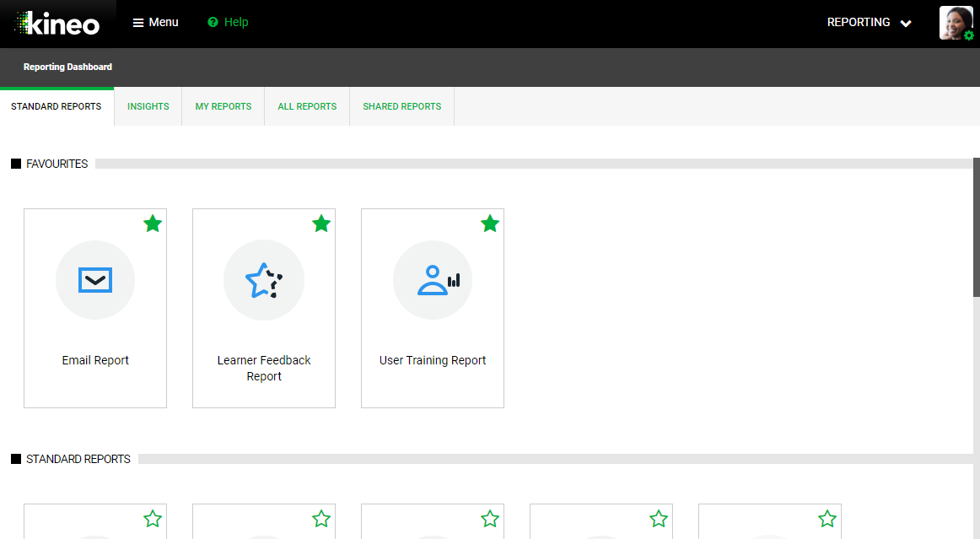Open the hamburger Menu
Screen dimensions: 980x539
(x=155, y=23)
